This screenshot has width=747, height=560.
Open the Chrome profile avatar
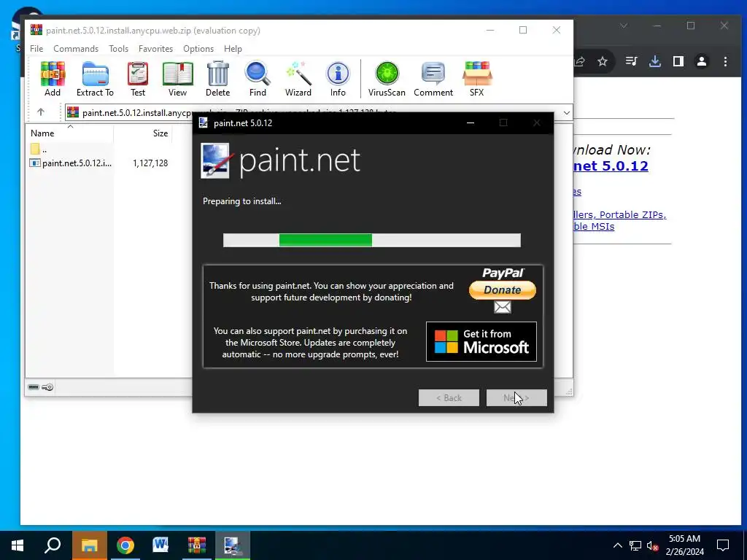tap(702, 61)
